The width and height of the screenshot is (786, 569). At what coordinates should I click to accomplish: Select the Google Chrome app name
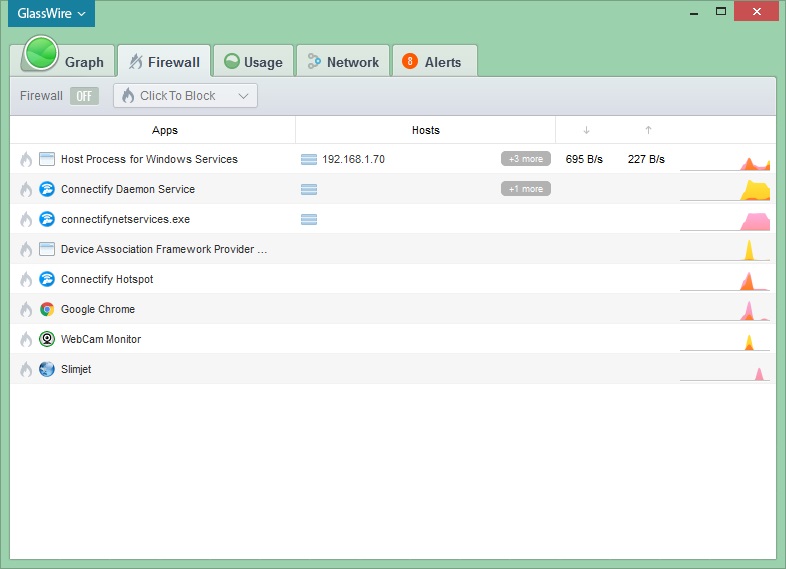(98, 309)
